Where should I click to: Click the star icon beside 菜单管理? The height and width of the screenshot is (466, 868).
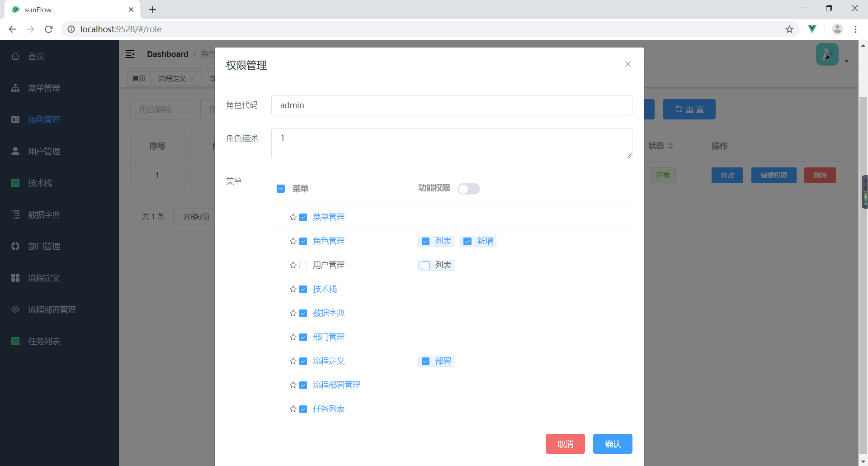293,217
